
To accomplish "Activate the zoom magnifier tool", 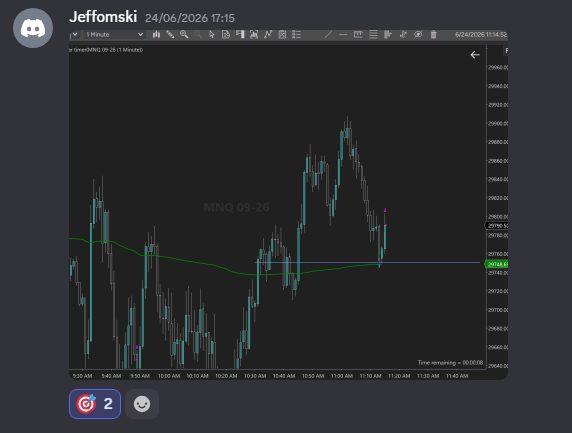I will 184,34.
